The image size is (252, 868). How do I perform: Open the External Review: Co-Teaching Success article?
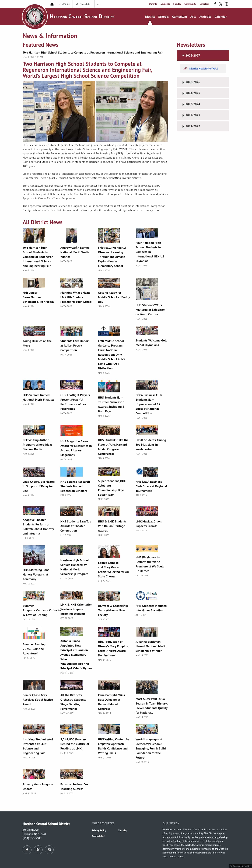74,786
